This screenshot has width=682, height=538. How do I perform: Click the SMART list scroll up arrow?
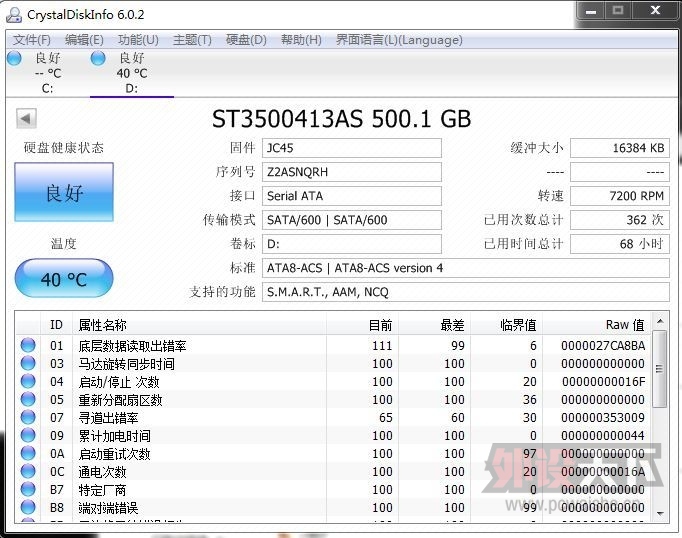660,321
